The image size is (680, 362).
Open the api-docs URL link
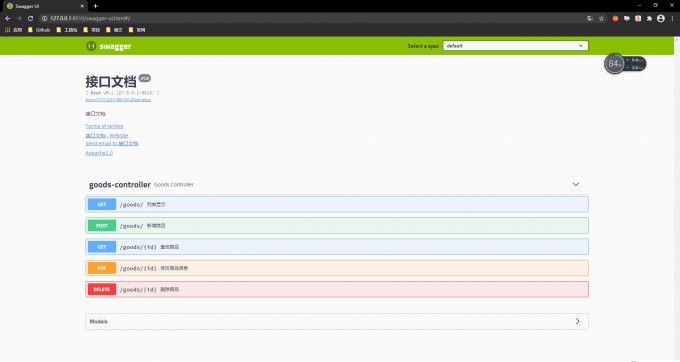pyautogui.click(x=118, y=100)
